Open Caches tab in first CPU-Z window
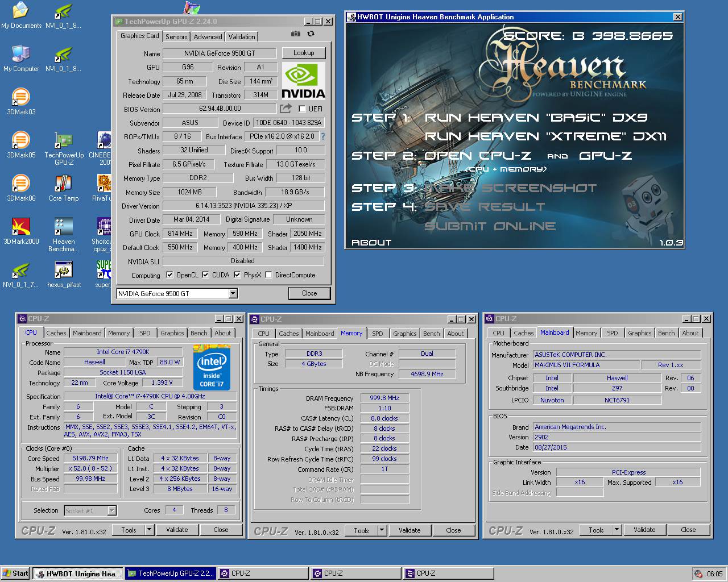 coord(56,334)
